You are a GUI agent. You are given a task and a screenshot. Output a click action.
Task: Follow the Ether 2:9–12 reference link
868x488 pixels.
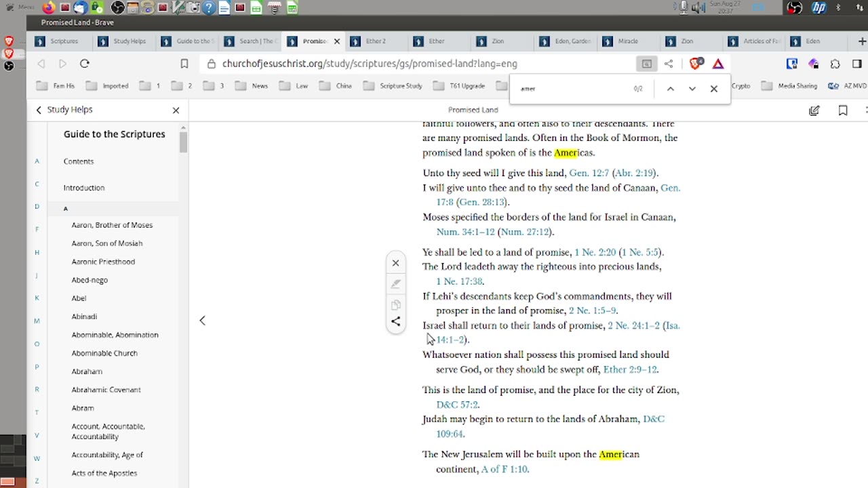click(x=630, y=369)
